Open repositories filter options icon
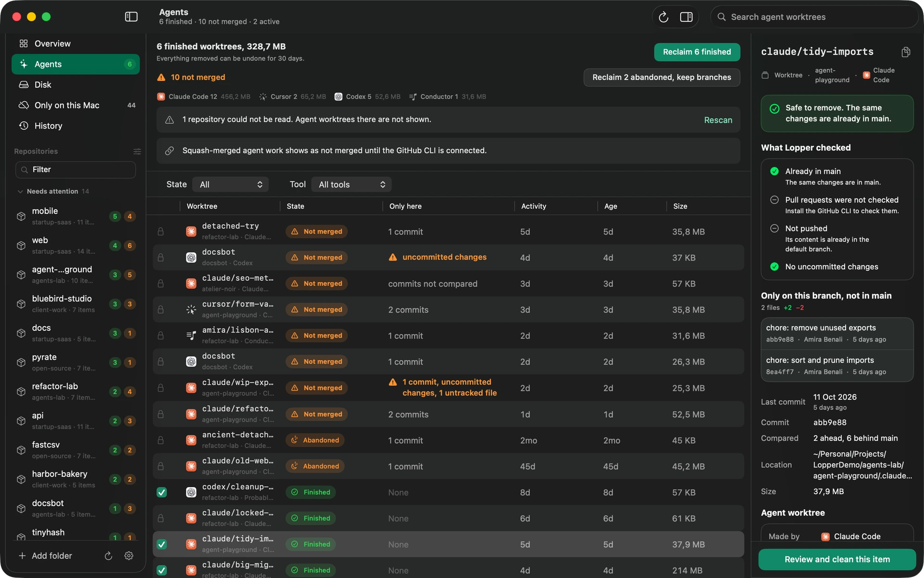Screen dimensions: 924x578 click(137, 151)
